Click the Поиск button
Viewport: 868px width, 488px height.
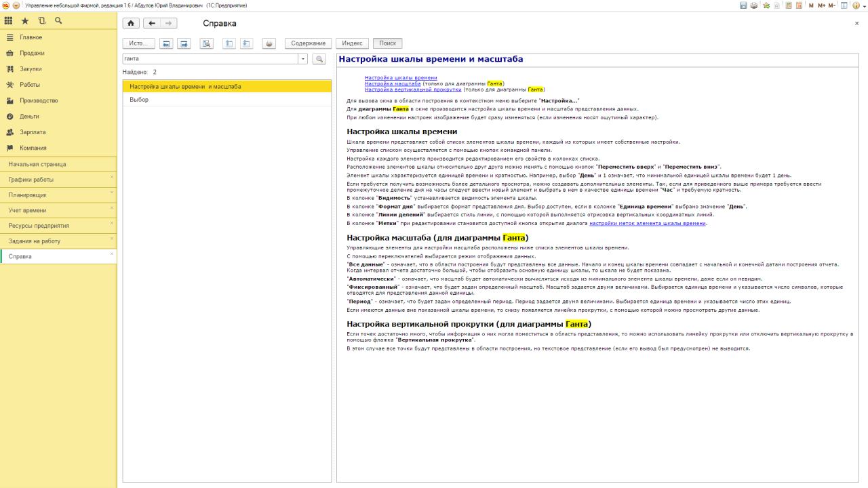[x=388, y=43]
